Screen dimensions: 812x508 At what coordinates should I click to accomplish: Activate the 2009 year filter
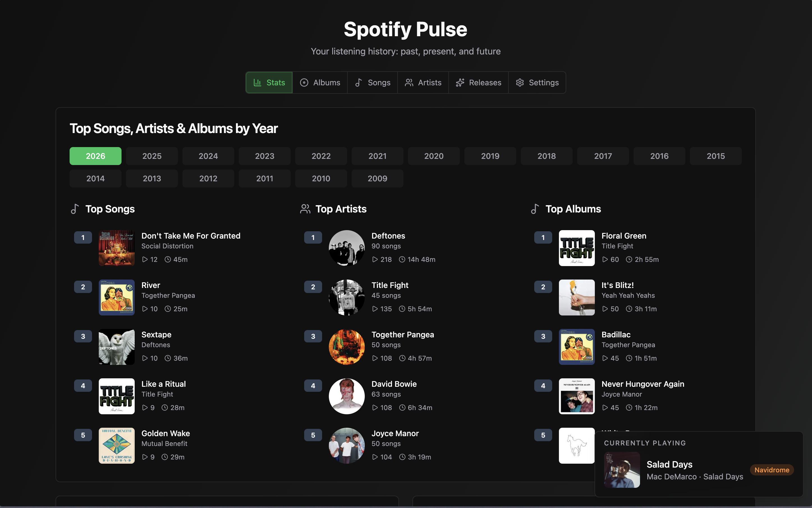[377, 179]
